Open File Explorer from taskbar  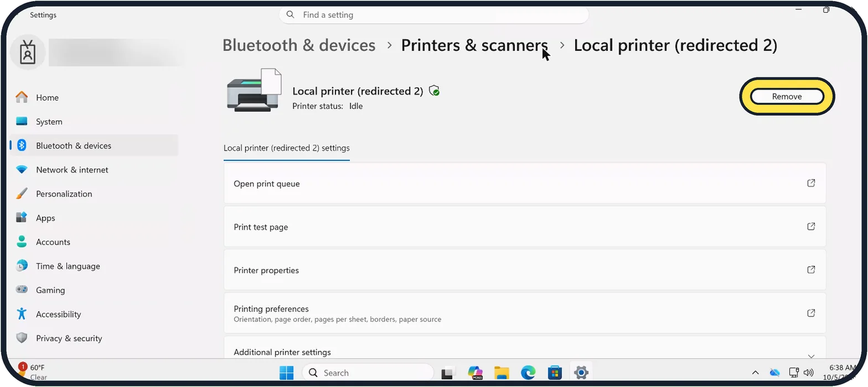(502, 373)
